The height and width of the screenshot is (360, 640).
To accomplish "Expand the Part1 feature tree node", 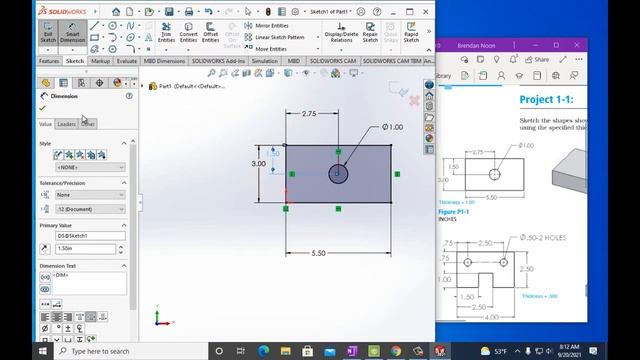I will tap(142, 86).
